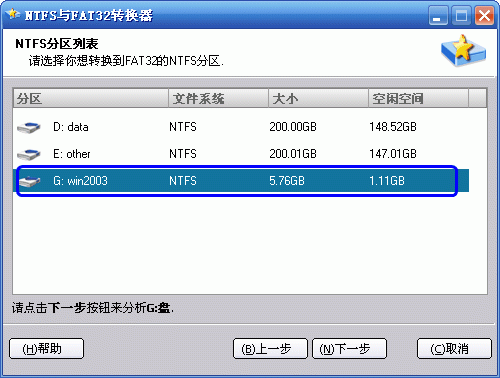
Task: Click the 148.52GB free space value
Action: tap(393, 127)
